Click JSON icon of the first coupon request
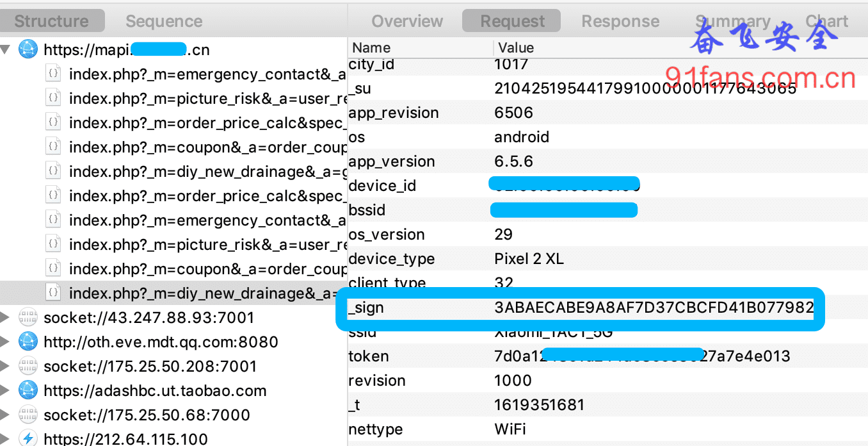The image size is (868, 446). click(54, 147)
